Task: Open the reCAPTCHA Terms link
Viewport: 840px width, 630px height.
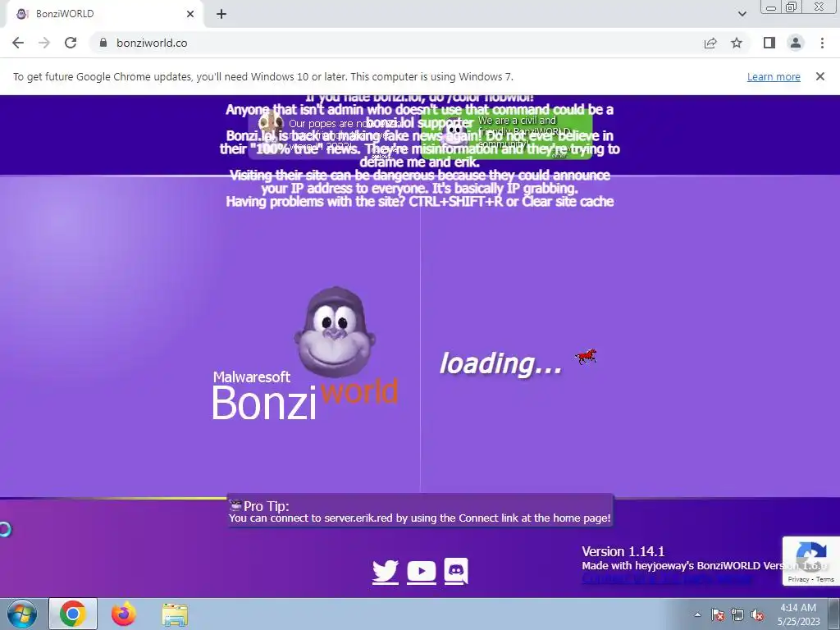Action: point(825,579)
